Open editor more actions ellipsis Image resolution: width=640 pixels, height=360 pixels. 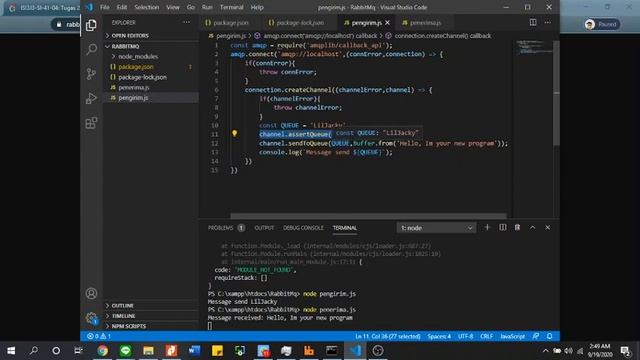pyautogui.click(x=548, y=22)
